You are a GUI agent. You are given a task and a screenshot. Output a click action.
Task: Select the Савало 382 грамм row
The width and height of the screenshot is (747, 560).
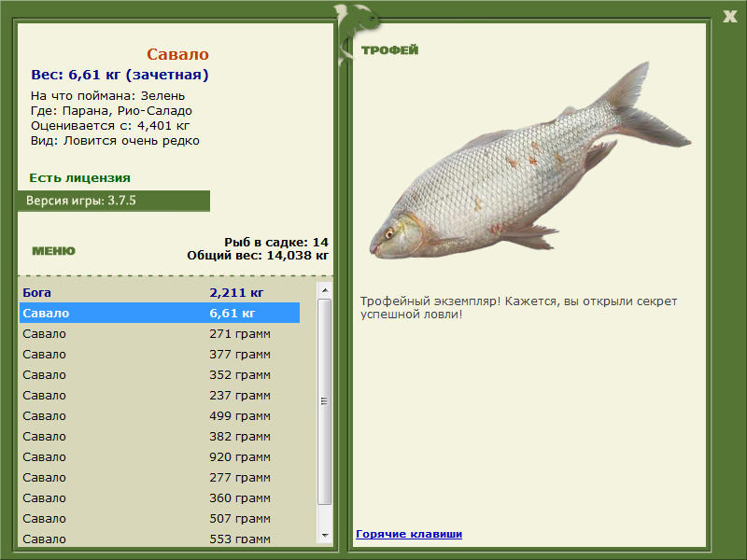point(160,436)
